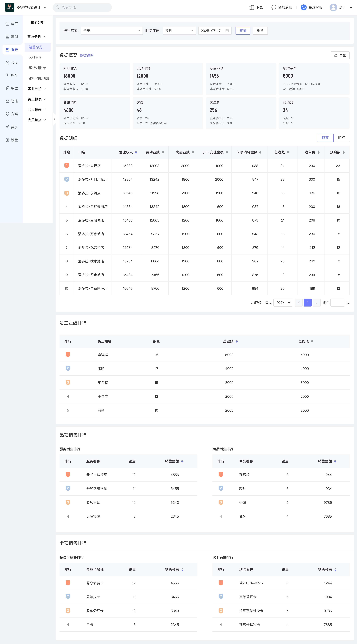357x644 pixels.
Task: Open the 共享 share sidebar icon
Action: point(8,127)
